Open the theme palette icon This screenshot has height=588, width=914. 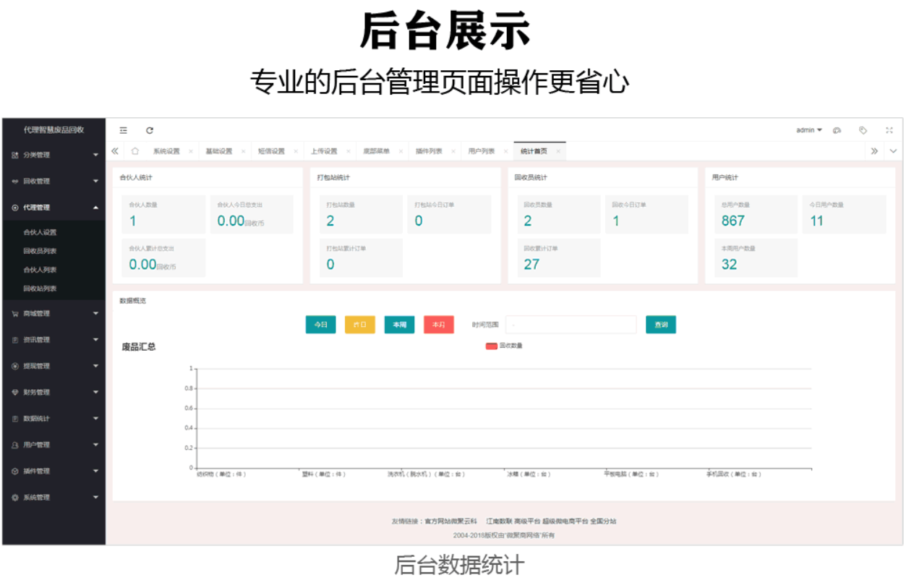click(x=837, y=130)
